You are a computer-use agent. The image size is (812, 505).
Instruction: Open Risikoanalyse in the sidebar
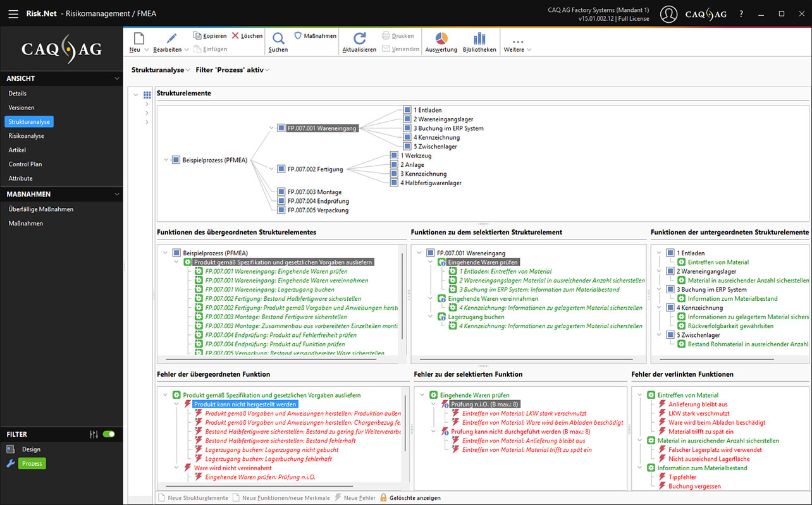(27, 136)
